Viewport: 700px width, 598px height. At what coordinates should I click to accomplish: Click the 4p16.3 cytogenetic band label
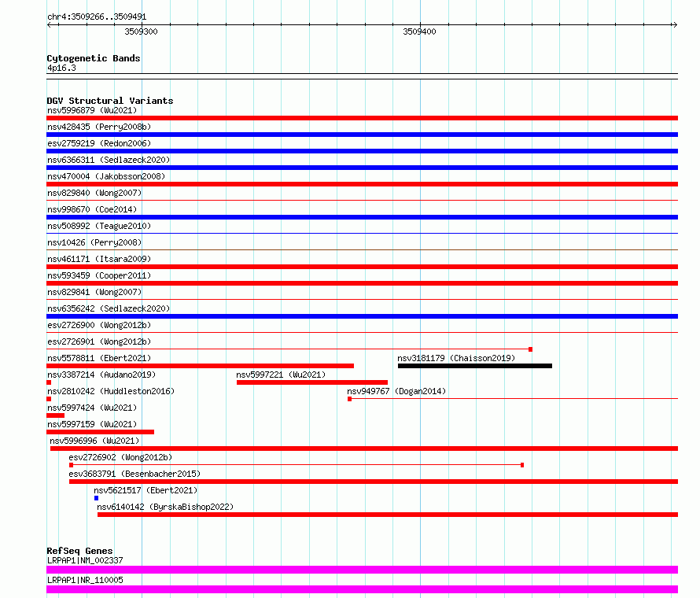[x=61, y=68]
